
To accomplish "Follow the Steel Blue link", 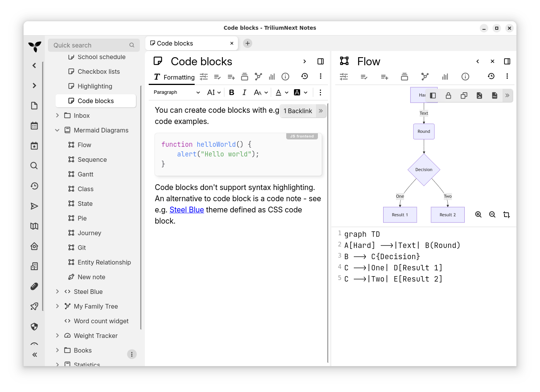I will (x=187, y=210).
